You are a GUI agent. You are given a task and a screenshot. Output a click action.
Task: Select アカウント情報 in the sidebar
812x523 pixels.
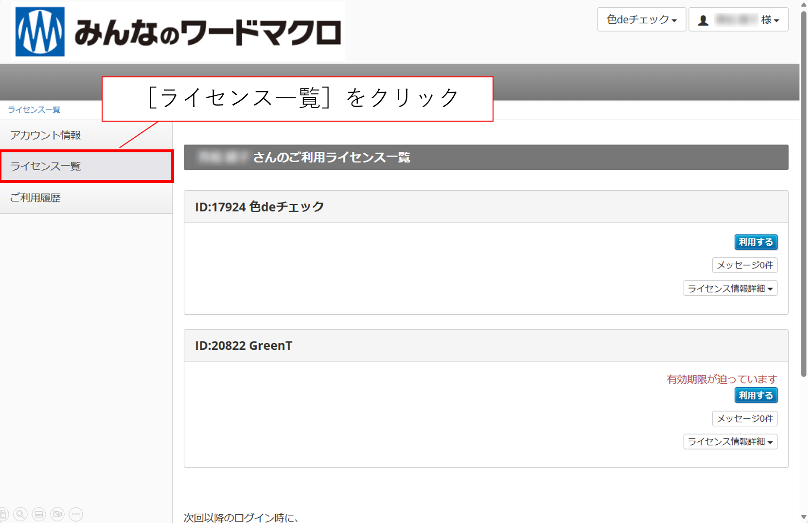tap(46, 135)
